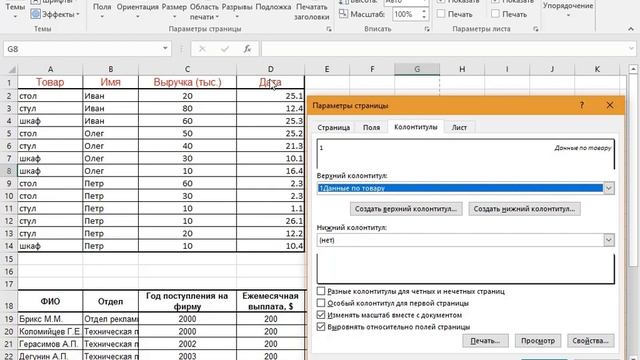
Task: Open the Параметры страницы dialog launcher
Action: [x=329, y=29]
